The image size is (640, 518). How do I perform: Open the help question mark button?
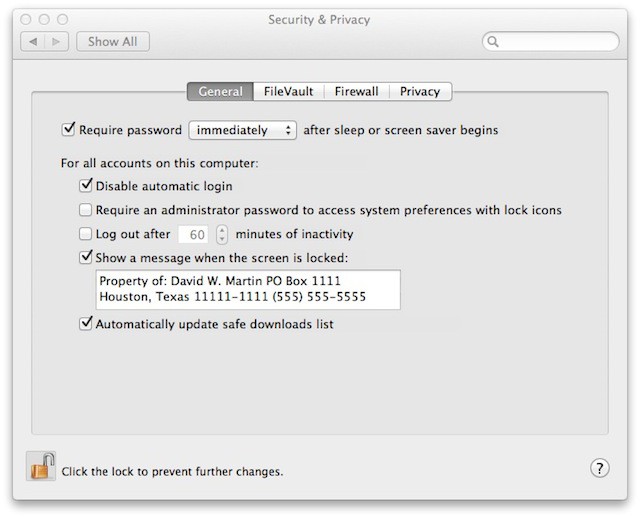600,468
